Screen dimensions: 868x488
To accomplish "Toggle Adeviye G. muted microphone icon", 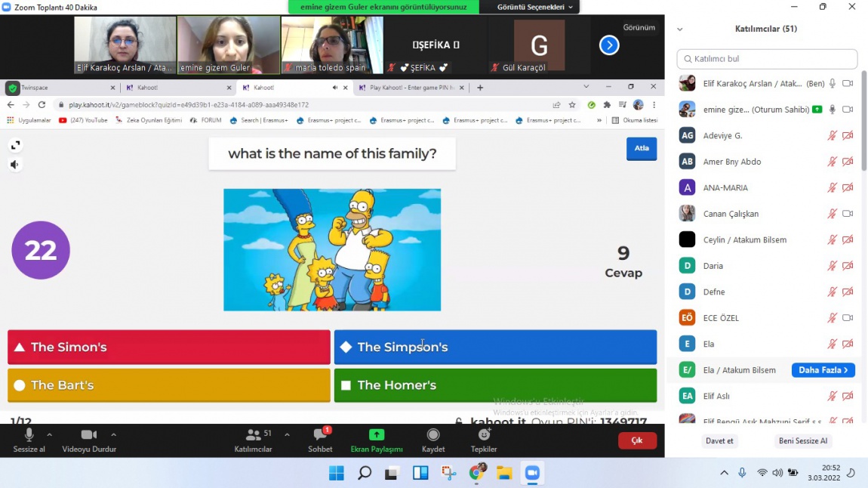I will (832, 136).
